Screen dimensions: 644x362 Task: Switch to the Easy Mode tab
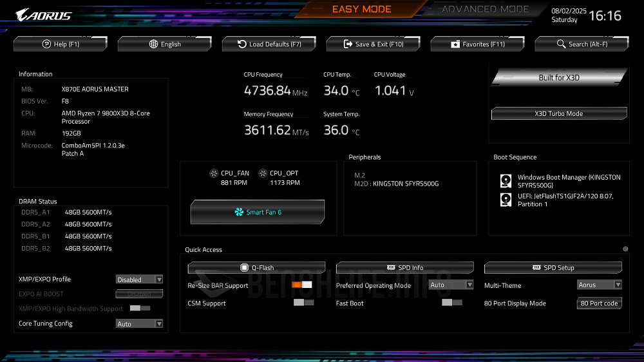tap(361, 9)
